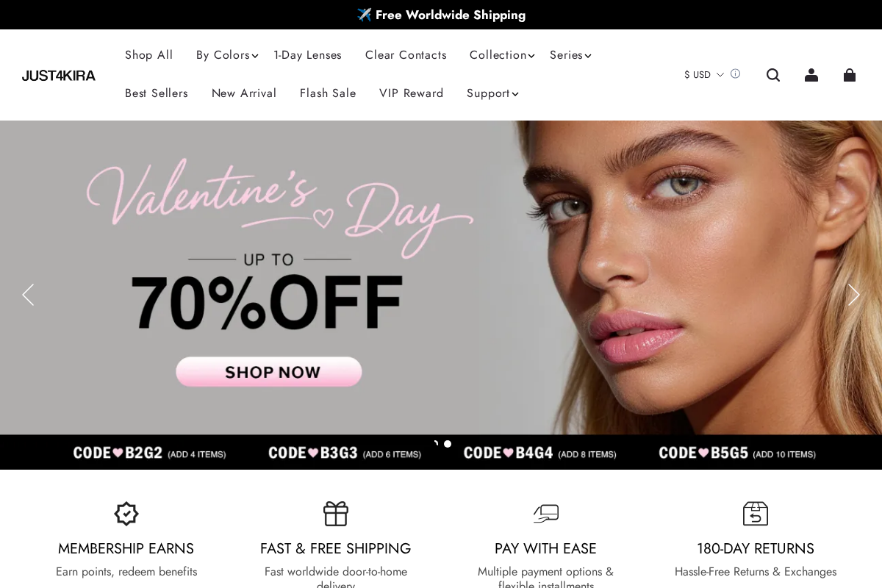The image size is (882, 588).
Task: Click the Pay With Ease card icon
Action: tap(546, 514)
